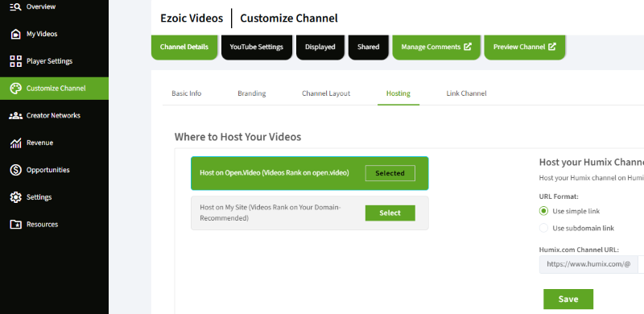Click the https://www.humix.com/@ URL prefix
The image size is (644, 314).
[x=588, y=264]
